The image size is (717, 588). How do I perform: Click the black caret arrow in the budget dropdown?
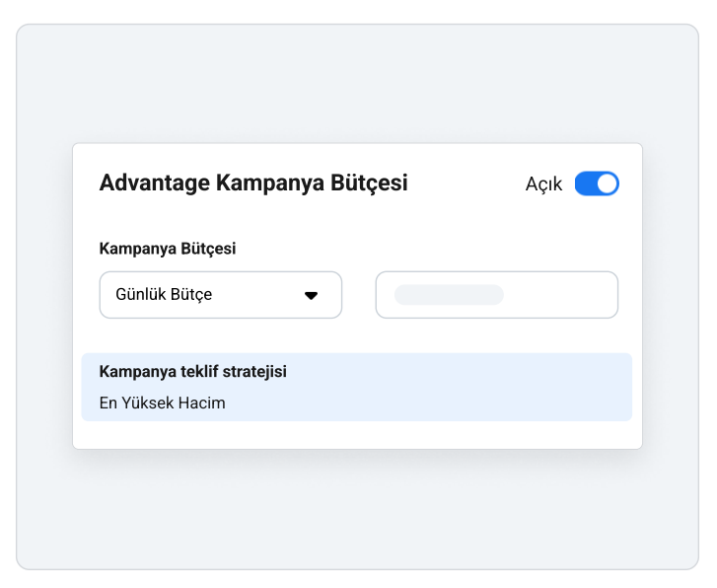pos(311,296)
